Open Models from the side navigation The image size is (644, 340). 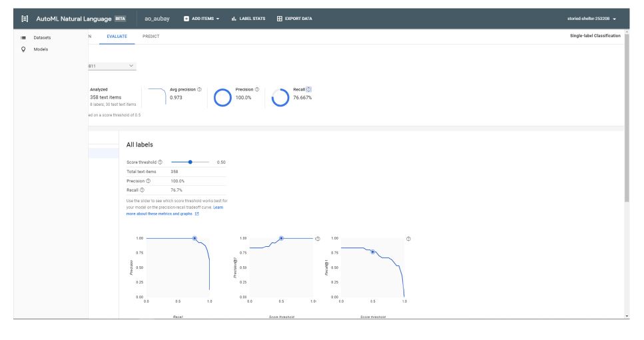(41, 49)
